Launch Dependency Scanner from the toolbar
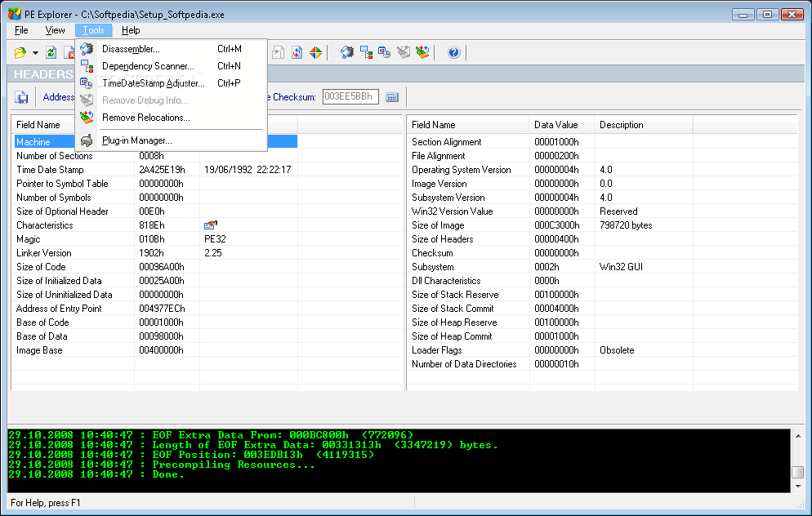Image resolution: width=812 pixels, height=516 pixels. tap(366, 52)
